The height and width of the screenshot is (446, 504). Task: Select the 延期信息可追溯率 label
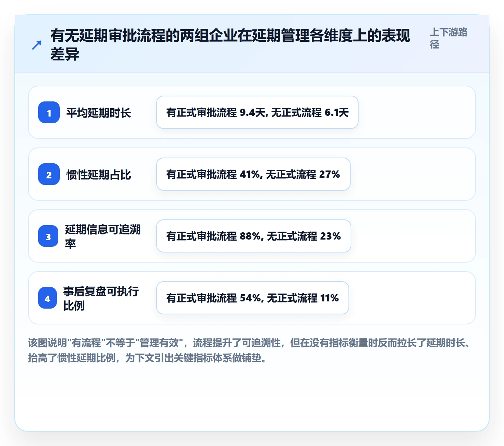pyautogui.click(x=103, y=236)
